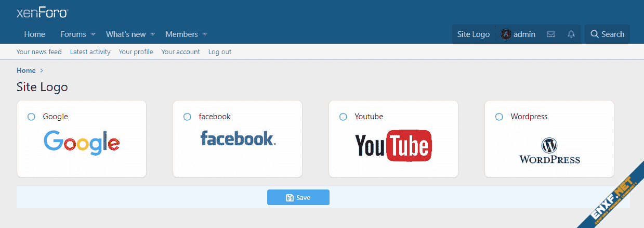Viewport: 644px width, 228px height.
Task: Open the Search button
Action: pos(607,34)
